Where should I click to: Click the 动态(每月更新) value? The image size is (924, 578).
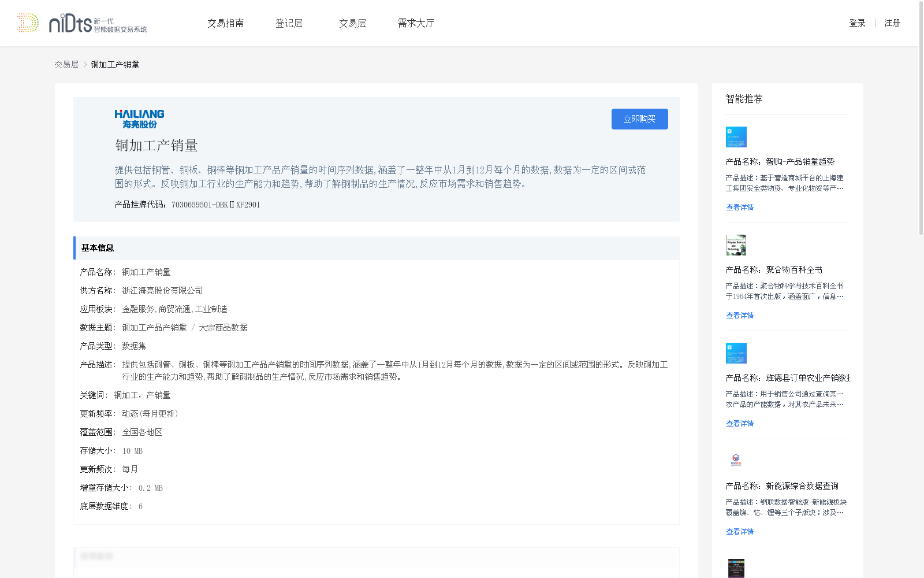coord(150,414)
